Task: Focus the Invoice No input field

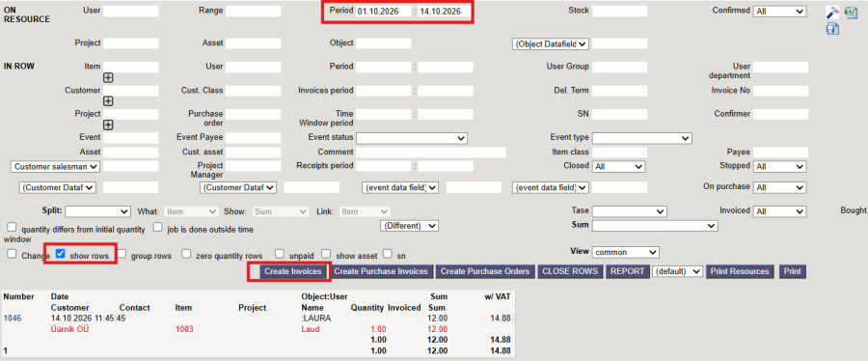Action: point(780,91)
